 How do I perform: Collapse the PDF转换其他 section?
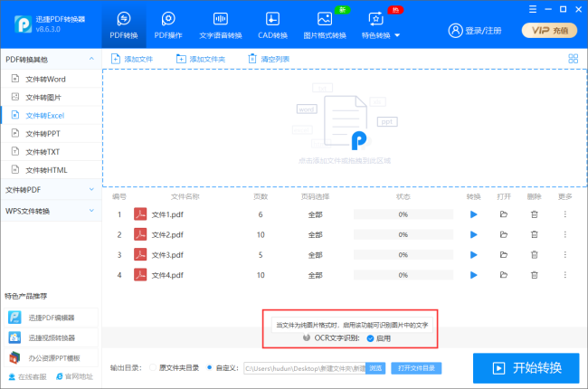point(91,59)
